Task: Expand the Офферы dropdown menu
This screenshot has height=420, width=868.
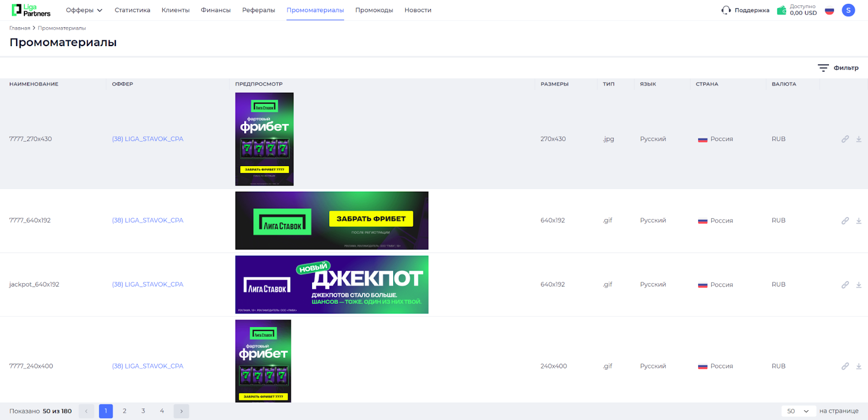Action: click(84, 10)
